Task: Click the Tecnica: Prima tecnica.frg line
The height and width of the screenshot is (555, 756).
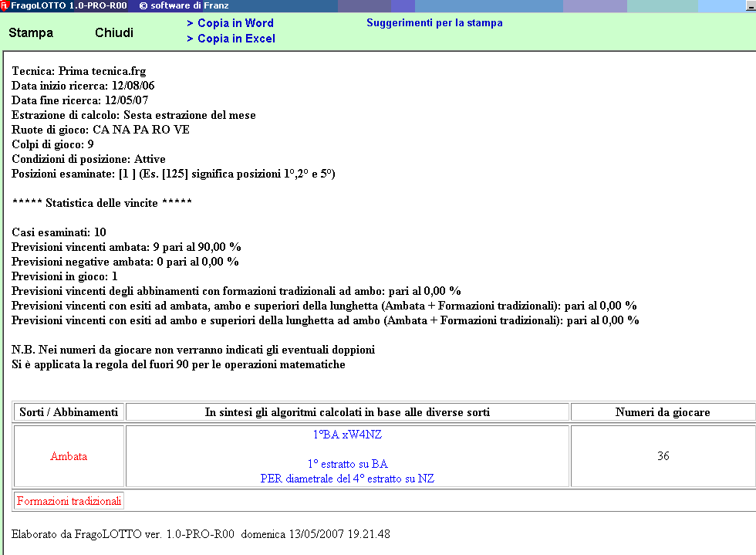Action: pos(79,71)
